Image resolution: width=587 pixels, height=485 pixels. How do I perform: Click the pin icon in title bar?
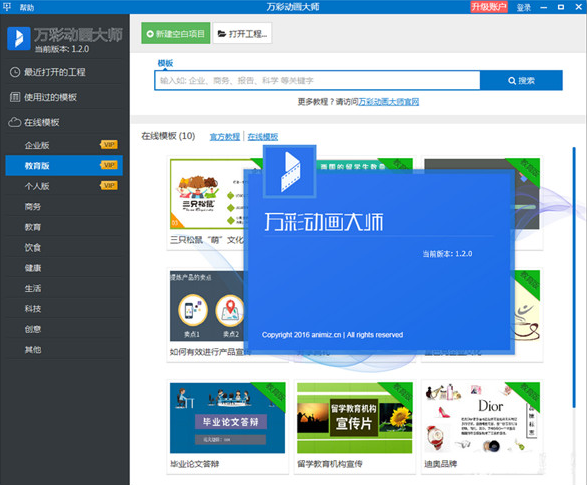(7, 7)
